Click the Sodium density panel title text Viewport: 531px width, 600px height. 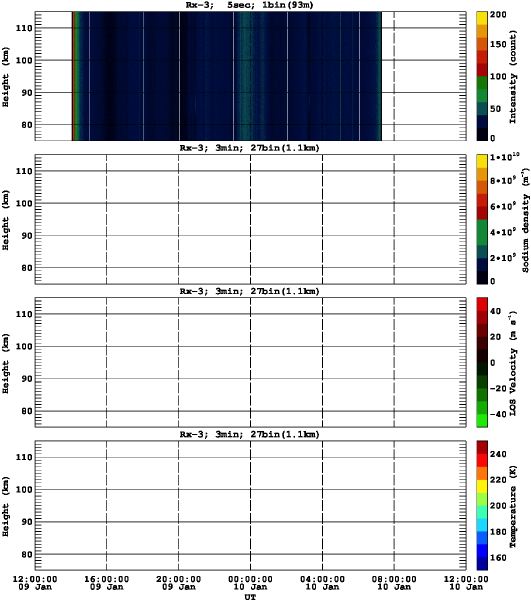click(249, 148)
